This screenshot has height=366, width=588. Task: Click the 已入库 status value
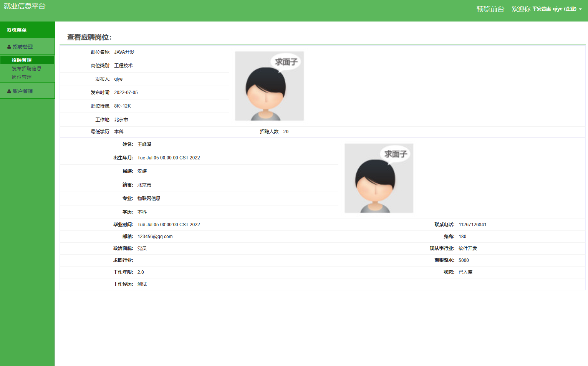pos(465,272)
